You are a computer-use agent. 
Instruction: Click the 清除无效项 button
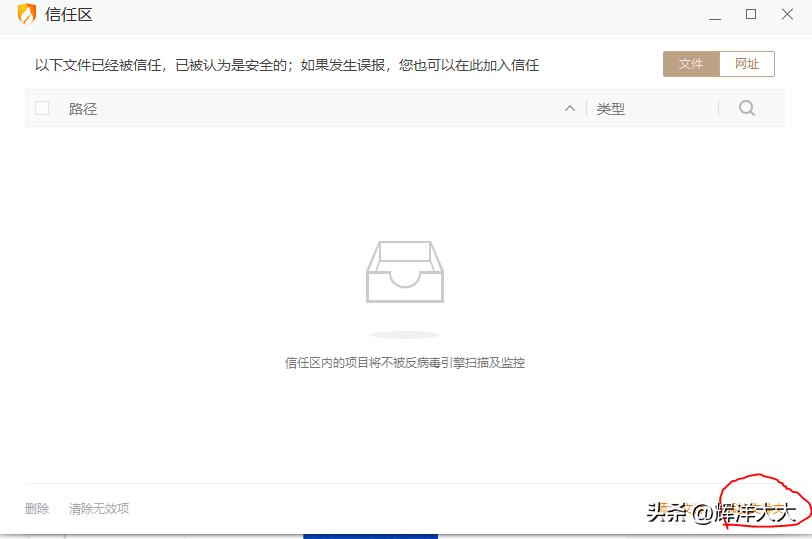click(x=99, y=508)
